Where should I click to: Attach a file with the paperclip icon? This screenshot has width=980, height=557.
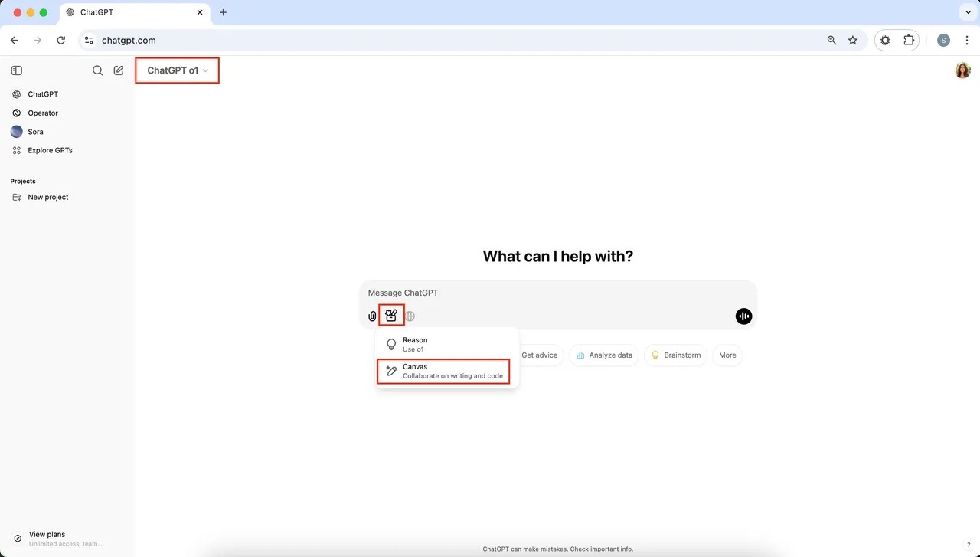[372, 316]
